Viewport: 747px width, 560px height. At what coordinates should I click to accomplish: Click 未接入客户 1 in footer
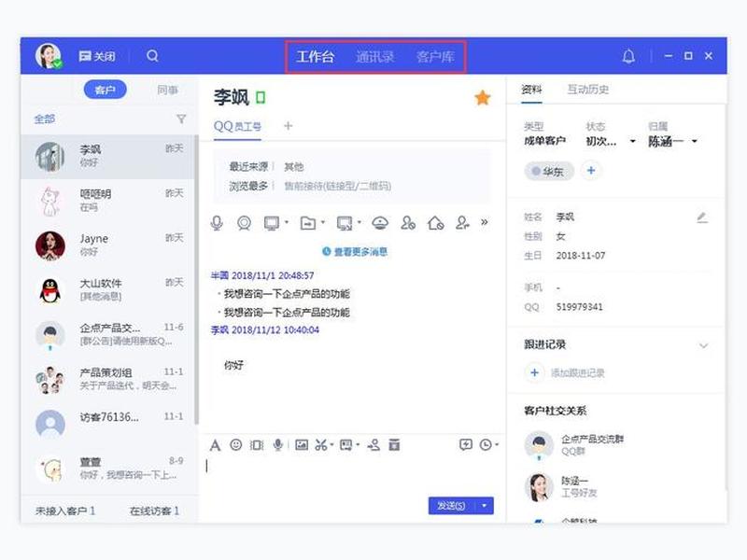[65, 511]
